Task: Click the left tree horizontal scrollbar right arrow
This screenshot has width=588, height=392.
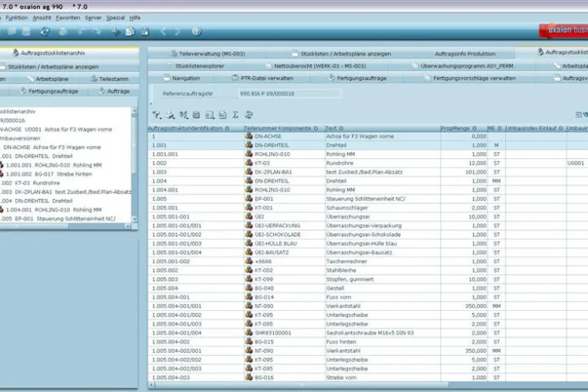Action: (128, 226)
